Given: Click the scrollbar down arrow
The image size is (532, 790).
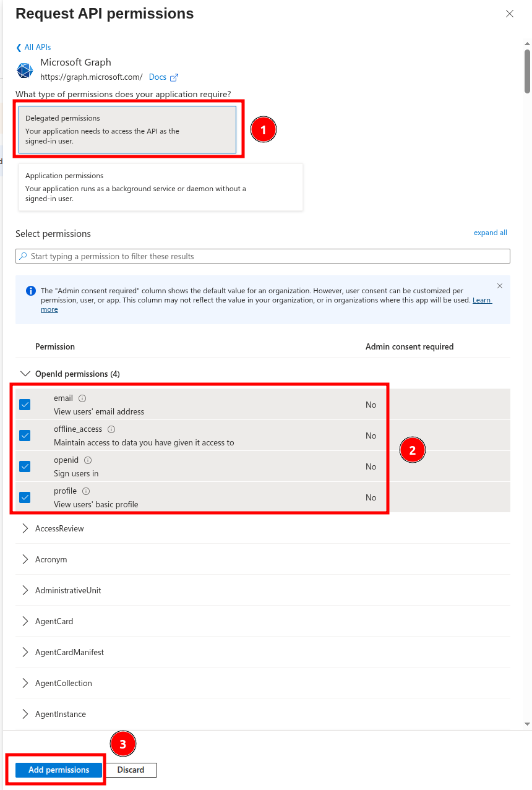Looking at the screenshot, I should (x=527, y=723).
